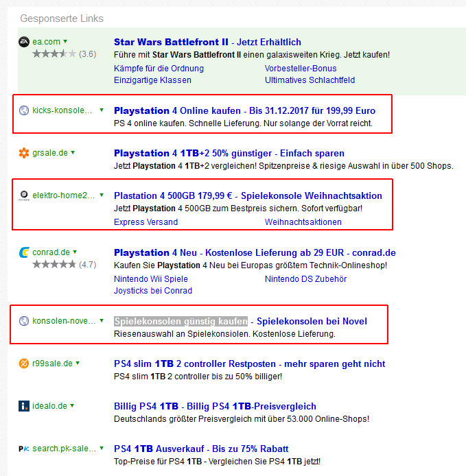Screen dimensions: 466x476
Task: Open 'Nintendo Wii Spiele' sitelink
Action: point(151,278)
